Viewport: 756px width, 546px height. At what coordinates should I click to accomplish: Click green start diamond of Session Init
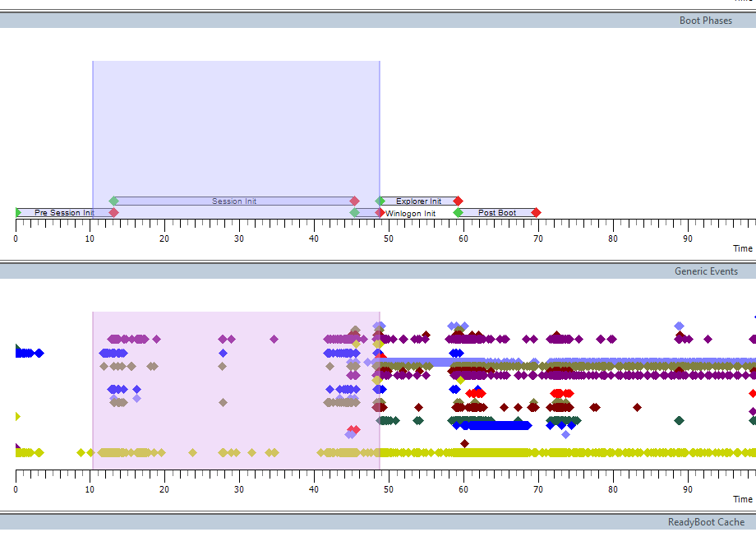[113, 201]
